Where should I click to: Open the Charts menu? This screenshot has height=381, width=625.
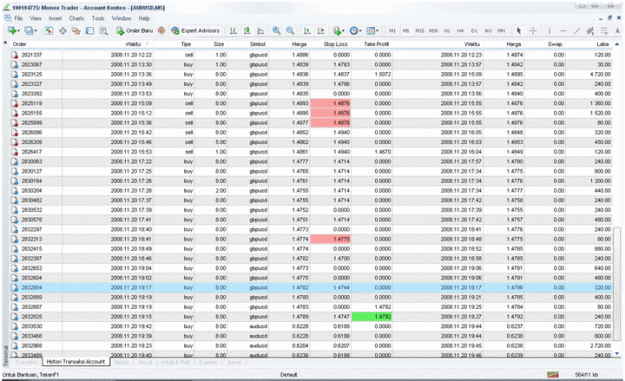77,18
